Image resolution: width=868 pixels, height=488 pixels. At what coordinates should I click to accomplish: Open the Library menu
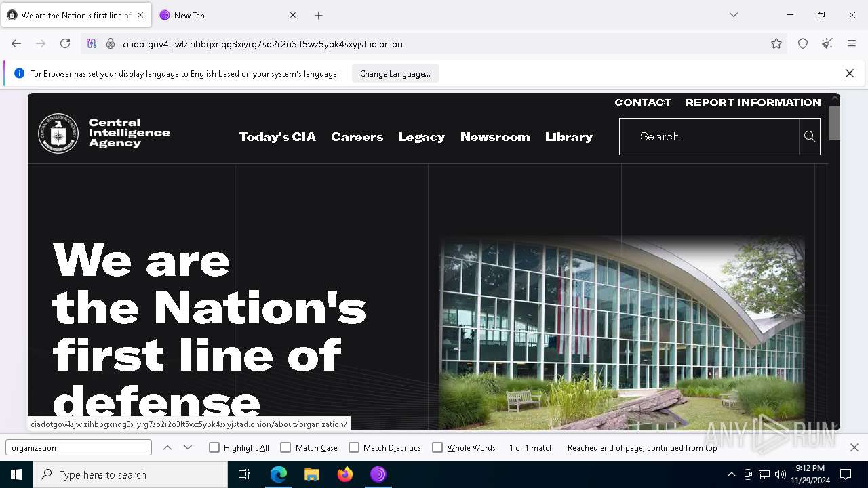(569, 137)
